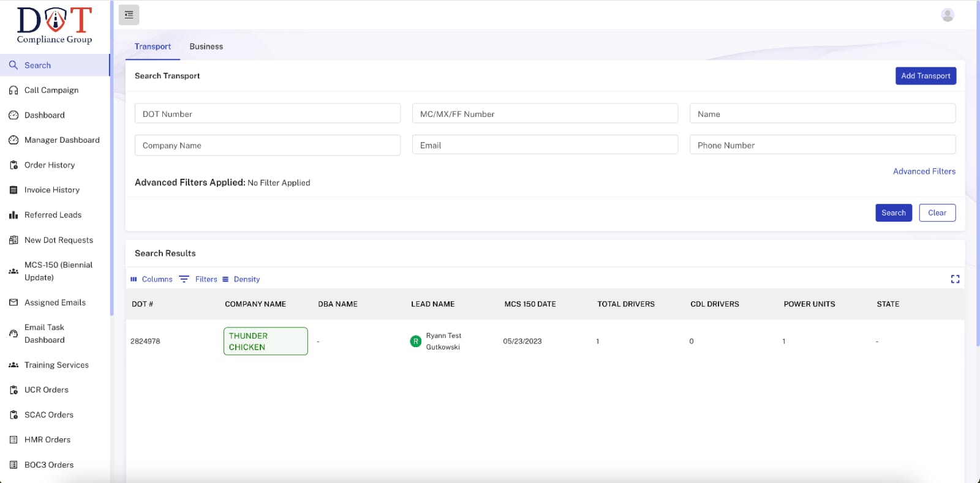The image size is (980, 483).
Task: Open the user profile avatar menu
Action: [947, 15]
